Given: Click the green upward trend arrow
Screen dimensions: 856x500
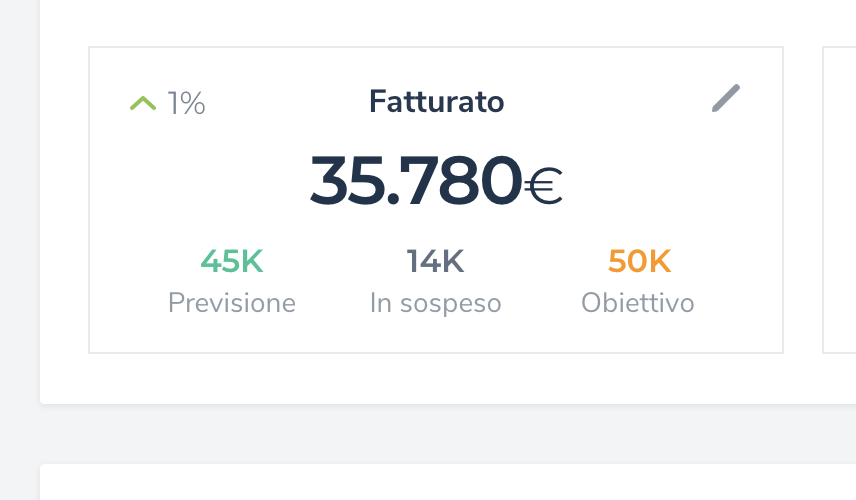Looking at the screenshot, I should pos(143,102).
